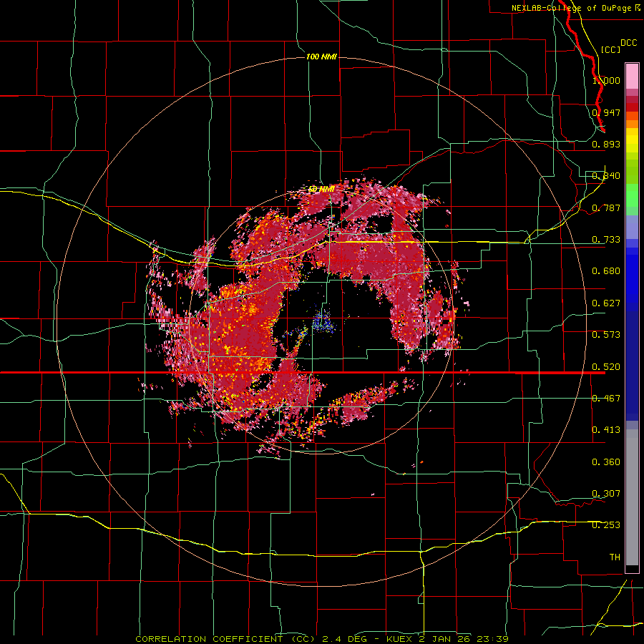Click the blue clutter specks at radar center
The width and height of the screenshot is (644, 644).
[323, 321]
